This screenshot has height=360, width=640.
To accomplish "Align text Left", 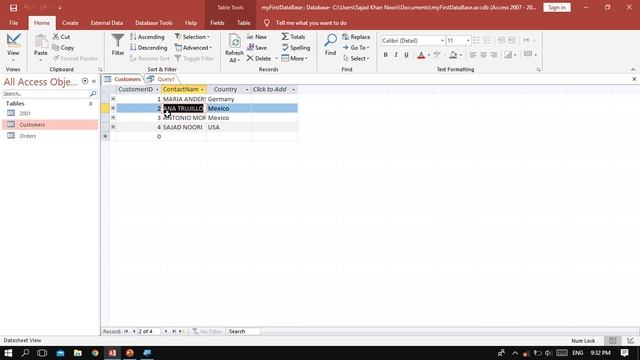I will (x=473, y=55).
